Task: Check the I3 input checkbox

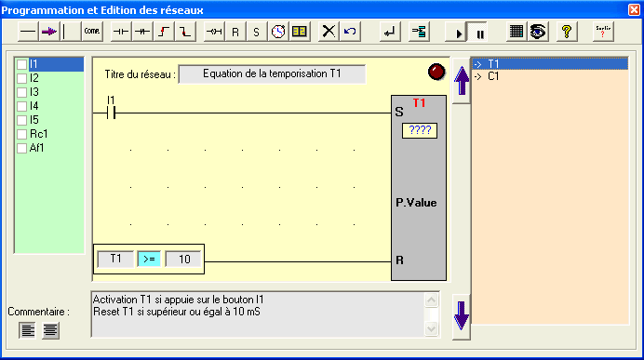Action: pyautogui.click(x=21, y=92)
